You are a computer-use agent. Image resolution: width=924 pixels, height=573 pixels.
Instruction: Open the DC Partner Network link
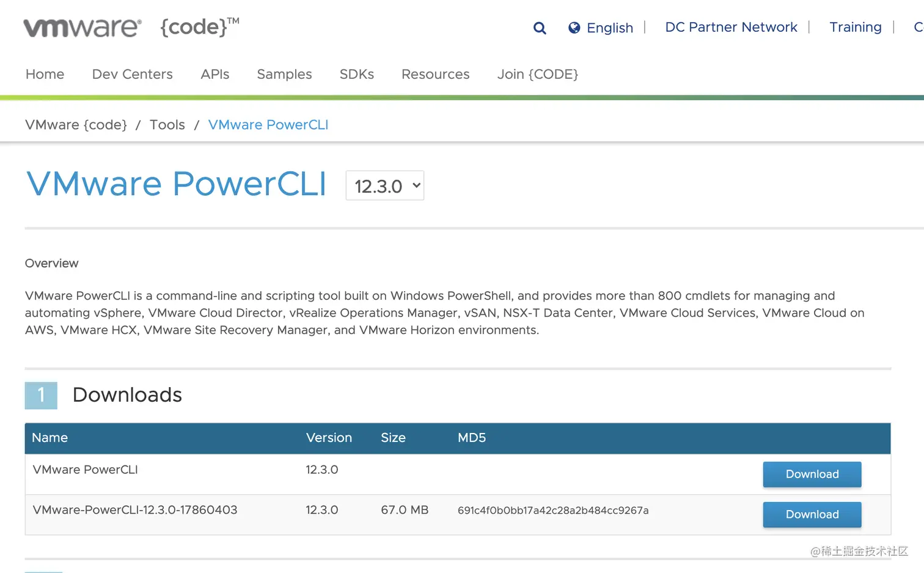coord(731,27)
